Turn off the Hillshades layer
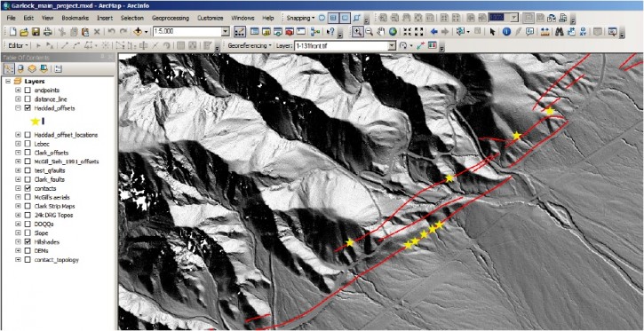 click(28, 242)
